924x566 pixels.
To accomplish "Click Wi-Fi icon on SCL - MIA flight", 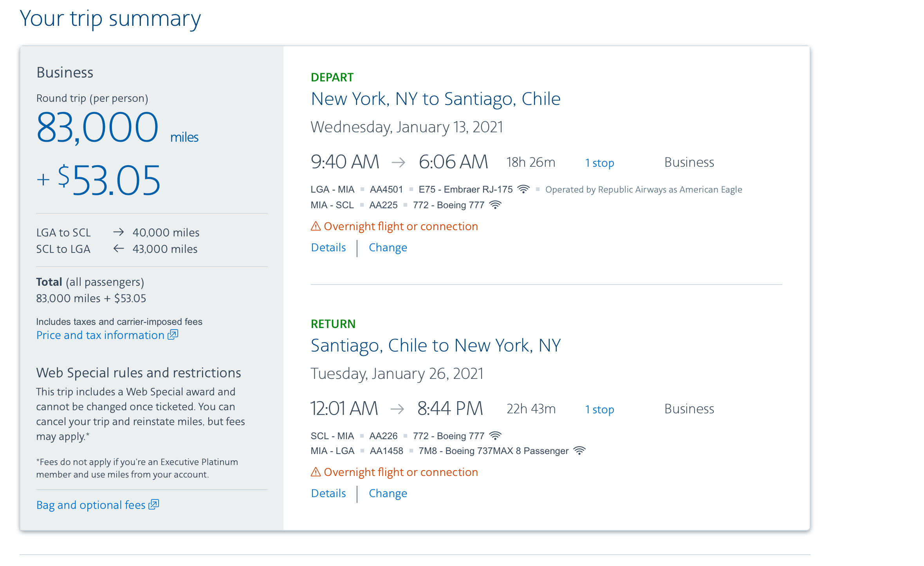I will (x=495, y=436).
